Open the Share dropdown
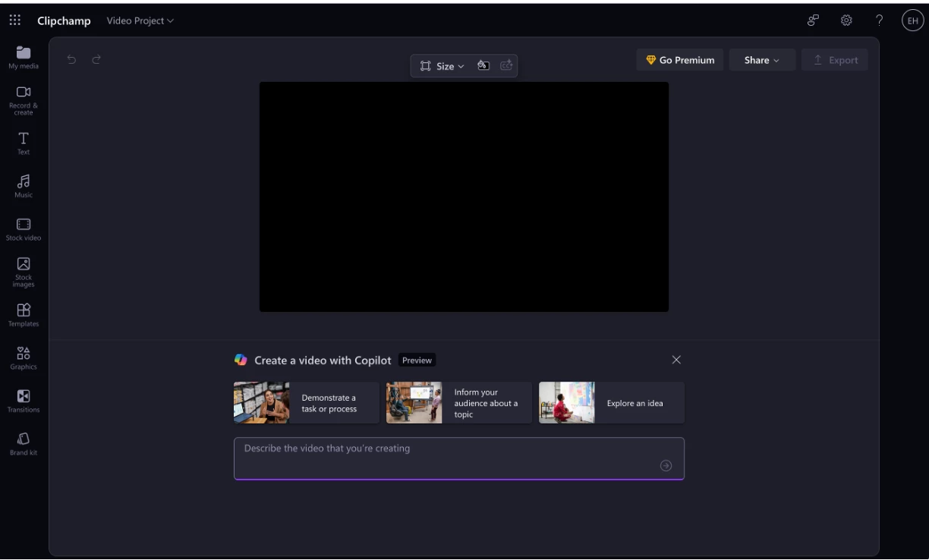Viewport: 929px width, 560px height. tap(762, 60)
